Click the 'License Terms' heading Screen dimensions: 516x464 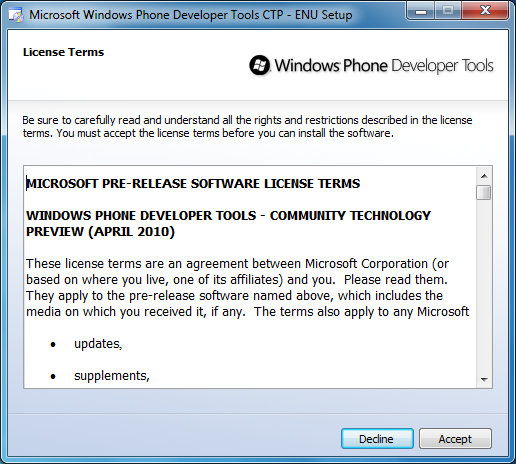point(63,52)
